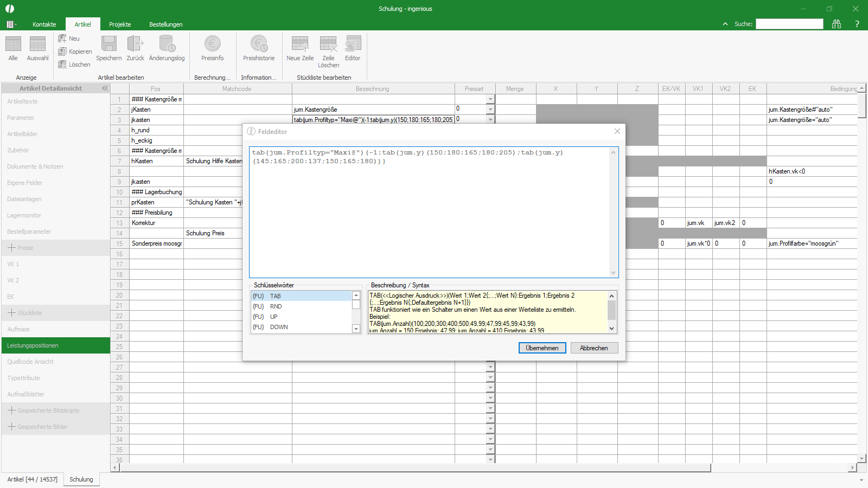Save the article with Speichern
The image size is (868, 488).
[109, 48]
